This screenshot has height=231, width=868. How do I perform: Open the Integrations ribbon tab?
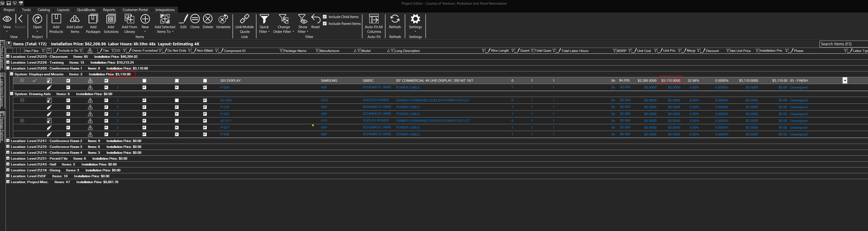(x=165, y=10)
